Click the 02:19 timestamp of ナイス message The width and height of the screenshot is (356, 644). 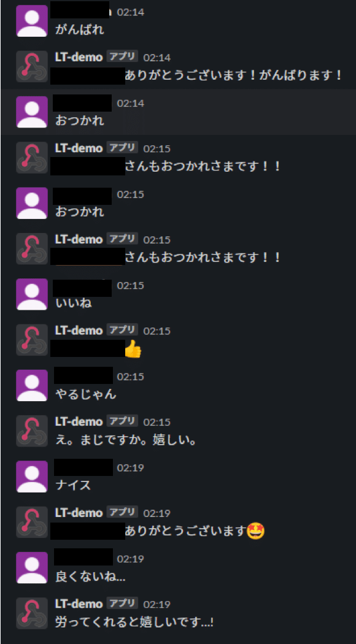click(x=131, y=468)
